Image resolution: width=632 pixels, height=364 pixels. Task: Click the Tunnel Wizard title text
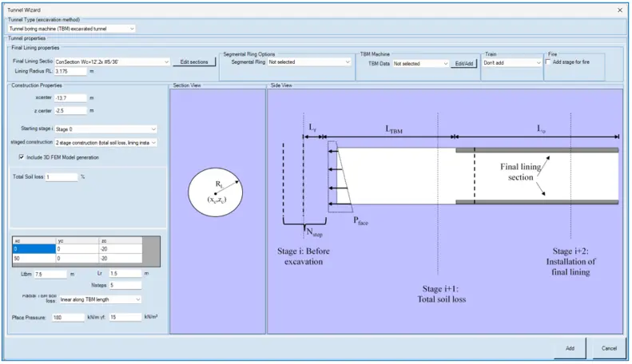tap(24, 10)
